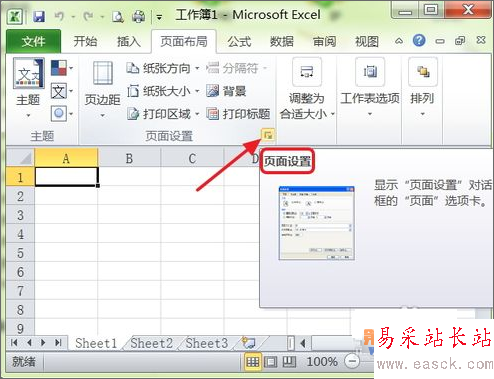Click cell B3
This screenshot has height=379, width=494.
[x=129, y=215]
